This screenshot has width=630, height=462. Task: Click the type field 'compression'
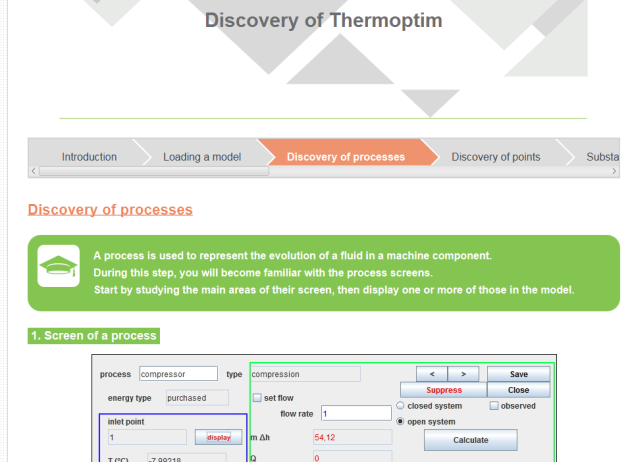tap(305, 374)
